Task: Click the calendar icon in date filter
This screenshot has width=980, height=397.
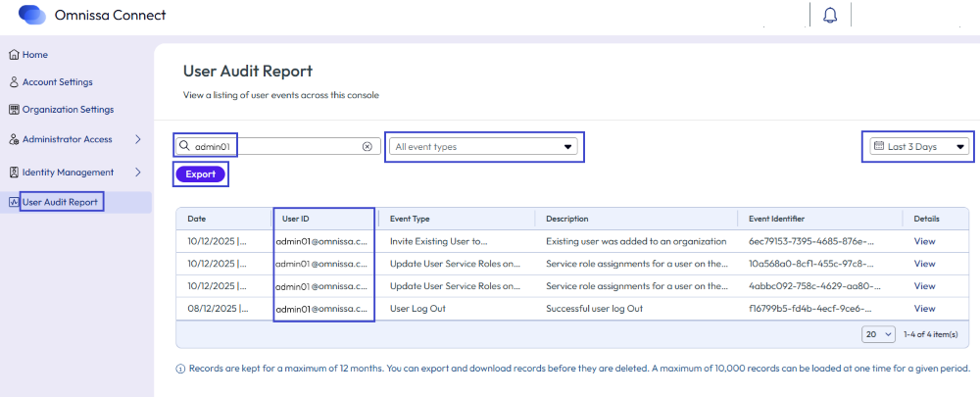Action: coord(879,146)
